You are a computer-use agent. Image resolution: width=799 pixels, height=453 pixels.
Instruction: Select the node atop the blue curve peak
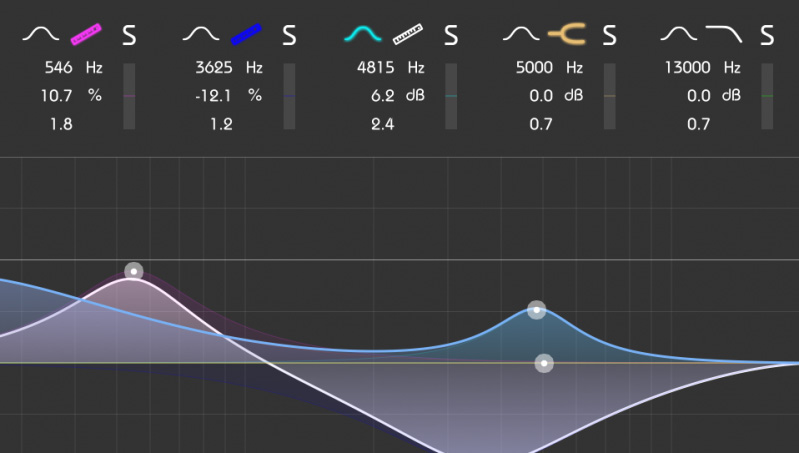tap(536, 309)
